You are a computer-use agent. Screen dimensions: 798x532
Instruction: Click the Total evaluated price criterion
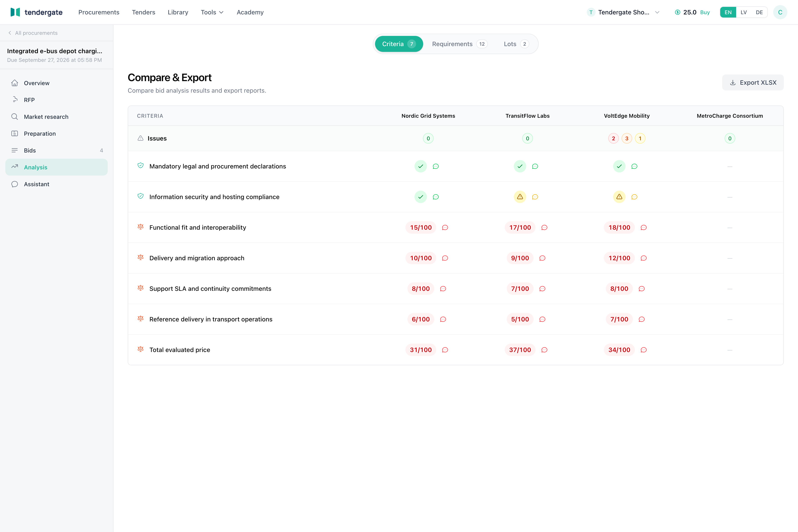click(x=180, y=350)
